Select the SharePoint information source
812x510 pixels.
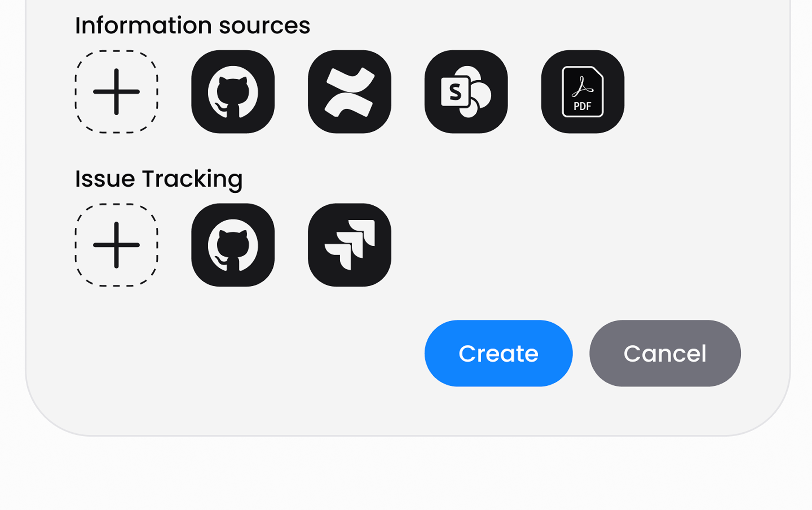(x=465, y=92)
